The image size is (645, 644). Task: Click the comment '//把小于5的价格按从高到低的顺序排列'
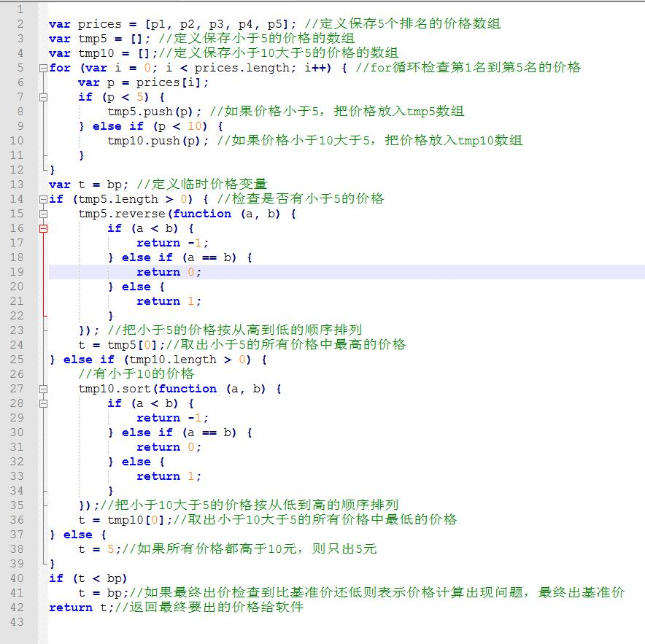coord(234,330)
